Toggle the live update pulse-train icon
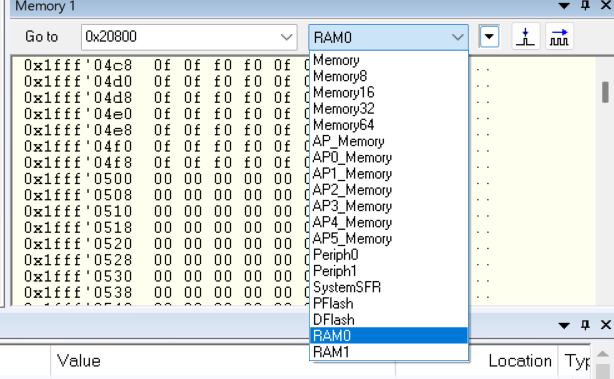 pyautogui.click(x=559, y=37)
